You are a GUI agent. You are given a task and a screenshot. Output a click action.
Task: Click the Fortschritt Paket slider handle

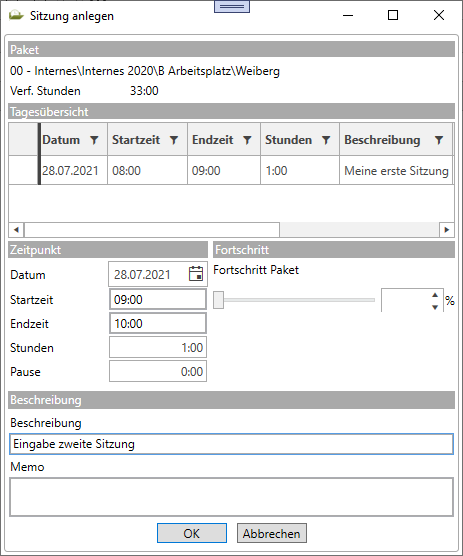[219, 300]
